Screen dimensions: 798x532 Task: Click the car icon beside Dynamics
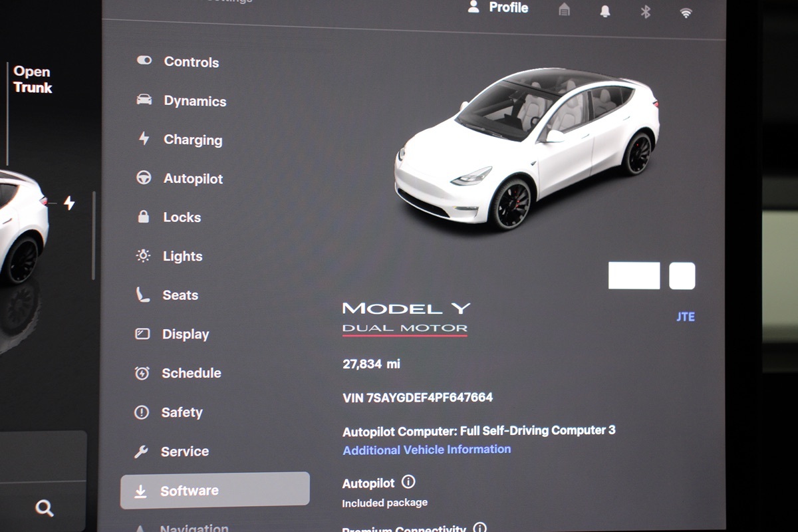(x=144, y=100)
